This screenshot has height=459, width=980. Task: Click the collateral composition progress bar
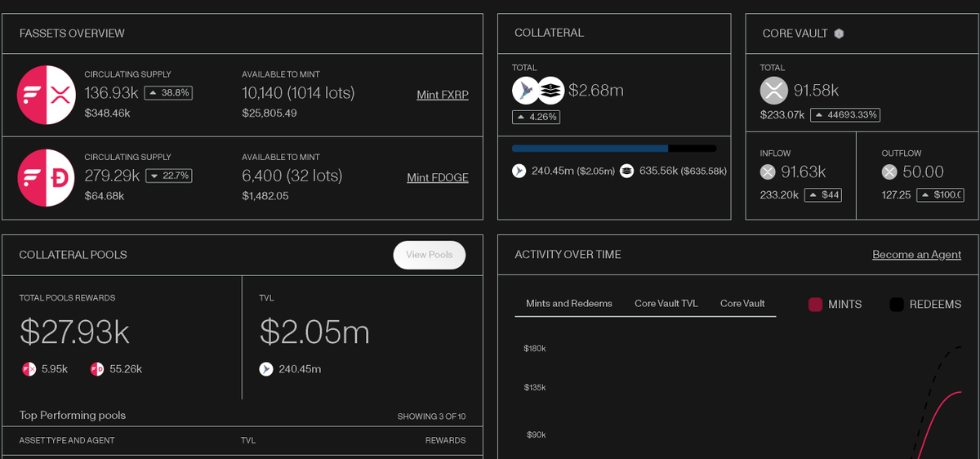coord(614,149)
